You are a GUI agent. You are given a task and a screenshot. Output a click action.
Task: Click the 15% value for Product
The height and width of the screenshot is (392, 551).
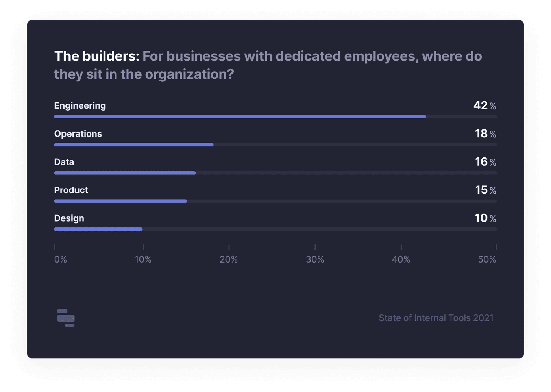click(x=485, y=190)
